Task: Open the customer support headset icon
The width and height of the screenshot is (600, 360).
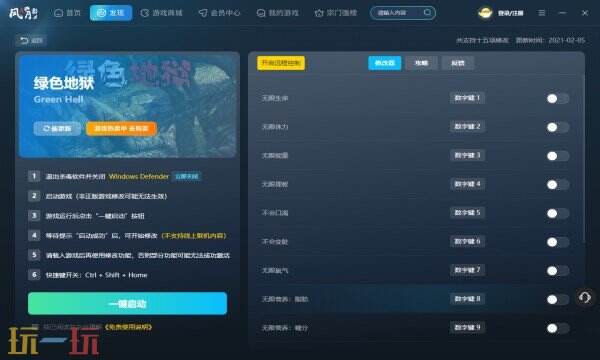Action: (x=584, y=297)
